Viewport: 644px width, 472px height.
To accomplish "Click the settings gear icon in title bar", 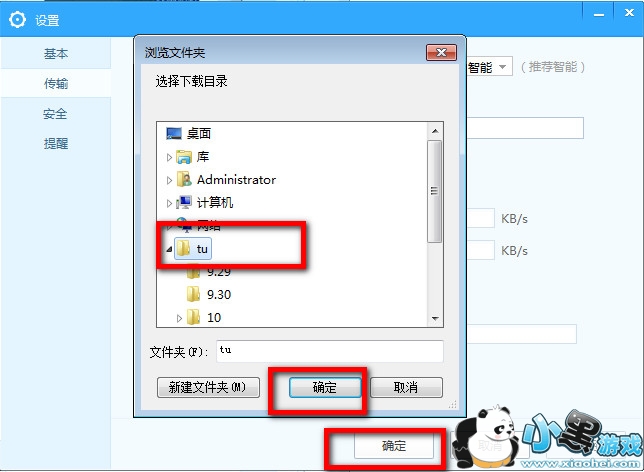I will pos(17,19).
